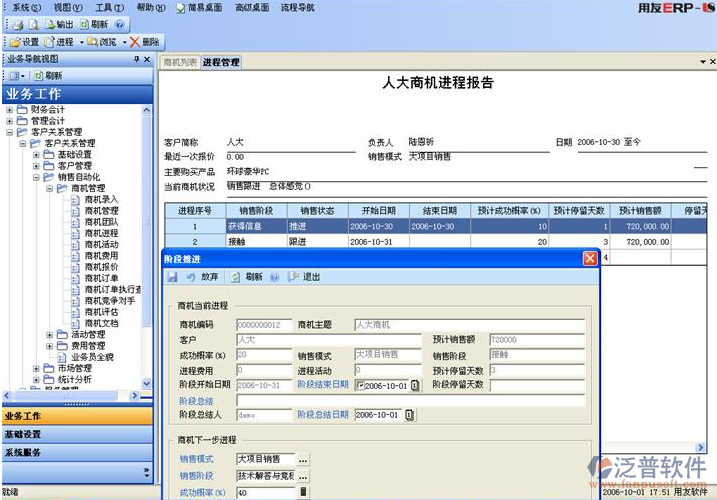Screen dimensions: 717x500
Task: Expand the 市场管理 tree node
Action: (x=36, y=368)
